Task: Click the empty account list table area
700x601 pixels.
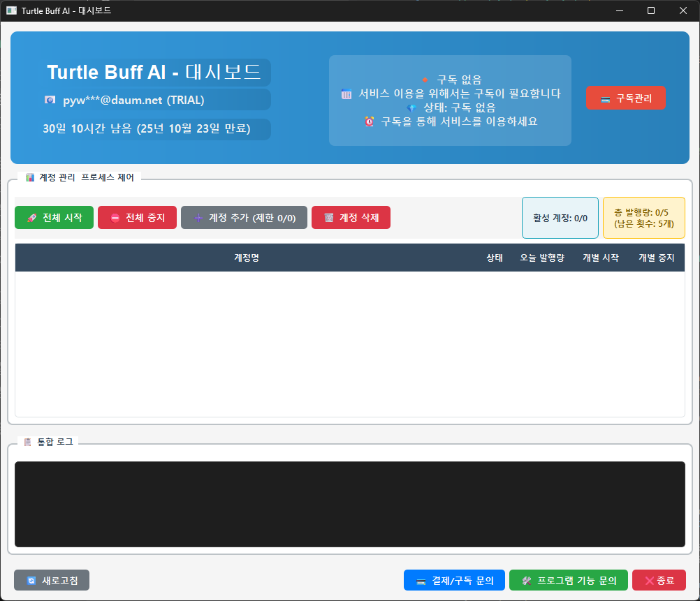Action: coord(350,343)
